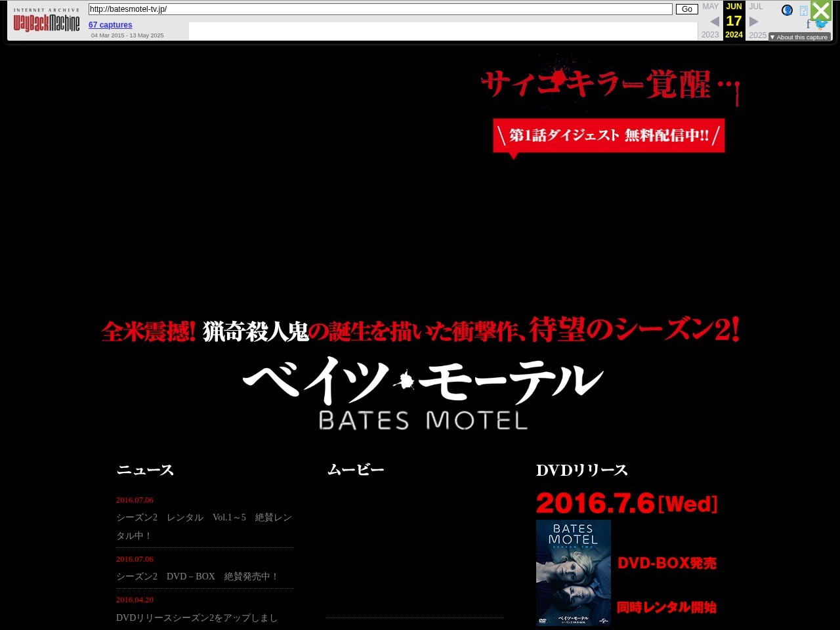Click the 全米震撼 season 2 tagline
The height and width of the screenshot is (630, 840).
(x=421, y=330)
